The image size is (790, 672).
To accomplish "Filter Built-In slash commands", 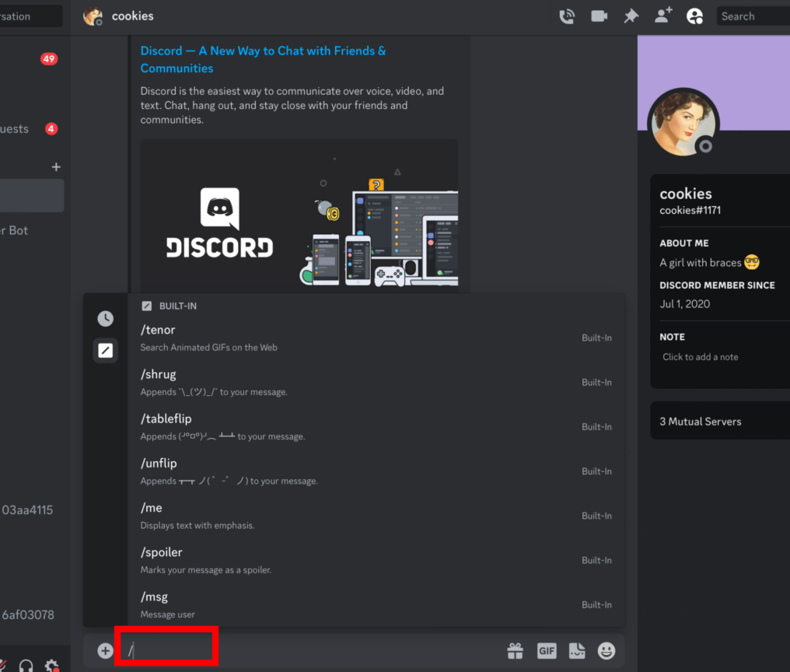I will click(x=105, y=350).
